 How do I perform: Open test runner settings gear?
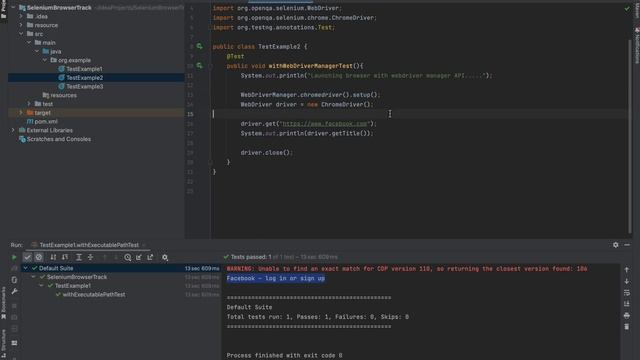[165, 258]
